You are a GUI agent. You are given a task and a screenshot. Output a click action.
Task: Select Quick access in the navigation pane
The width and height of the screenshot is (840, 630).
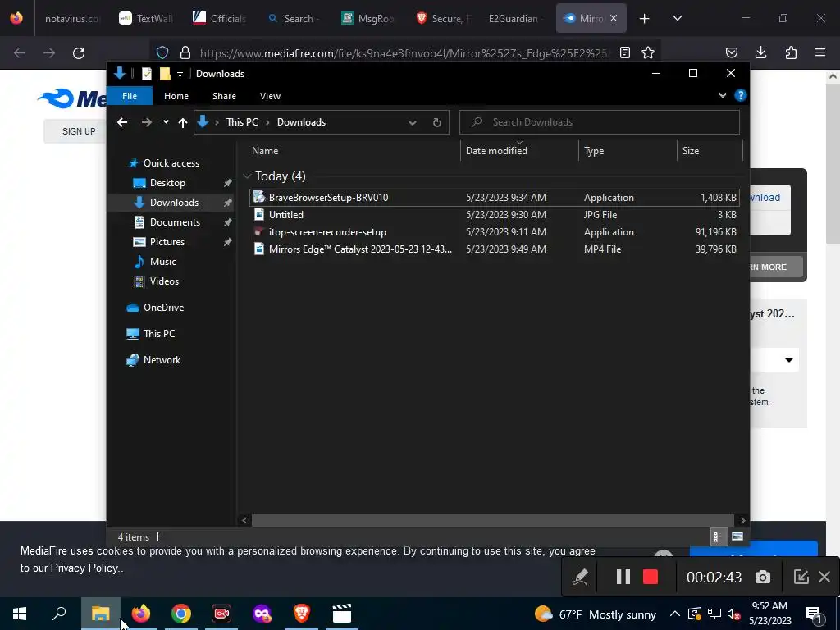click(171, 163)
